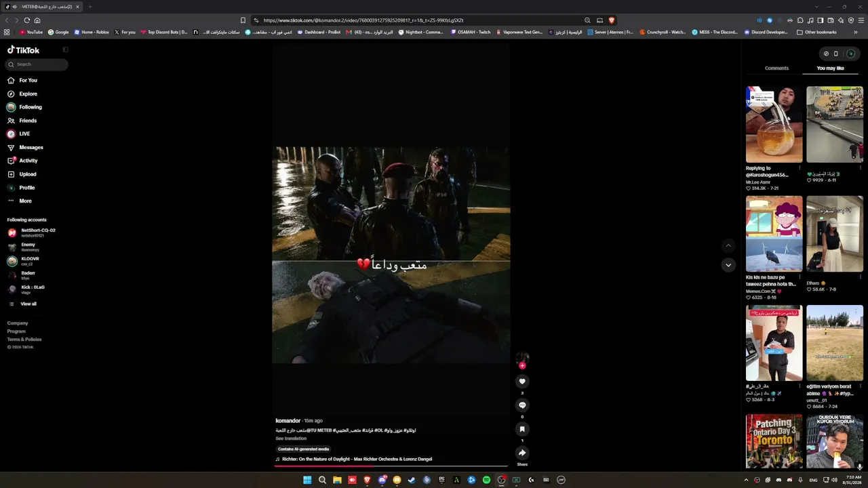Screen dimensions: 868x488
Task: Open a new browser tab
Action: (x=90, y=7)
